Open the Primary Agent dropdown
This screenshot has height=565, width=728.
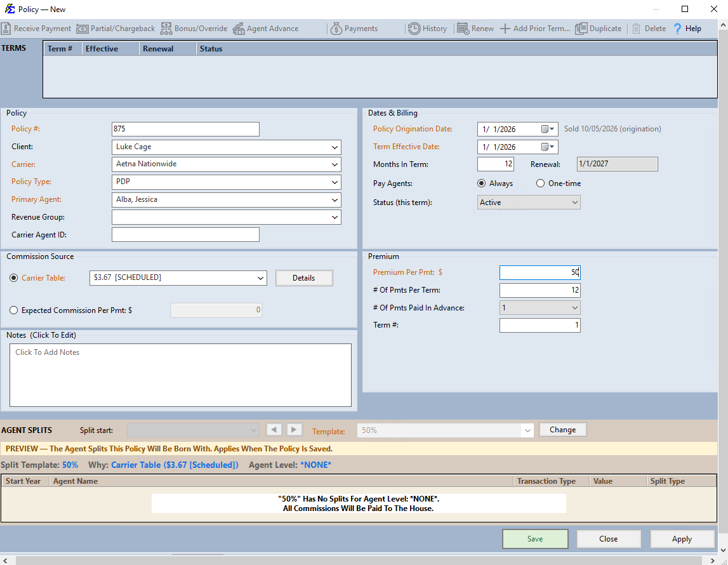click(334, 200)
